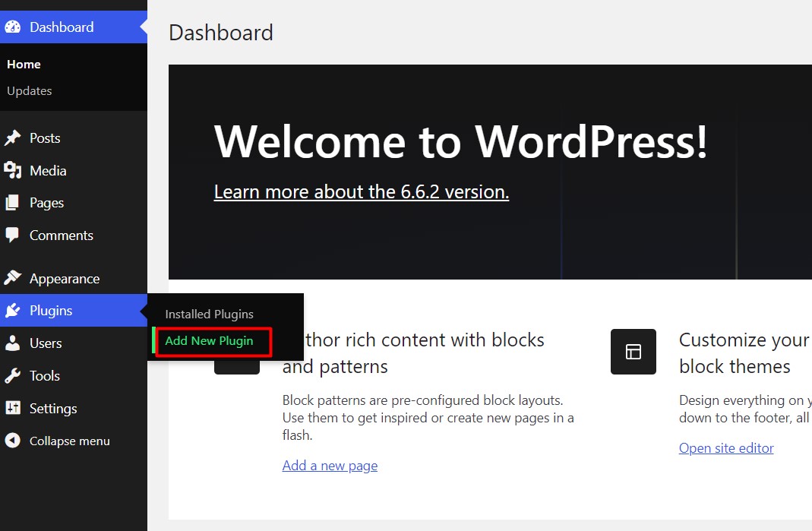Image resolution: width=812 pixels, height=531 pixels.
Task: Select the Plugins menu item
Action: 74,310
